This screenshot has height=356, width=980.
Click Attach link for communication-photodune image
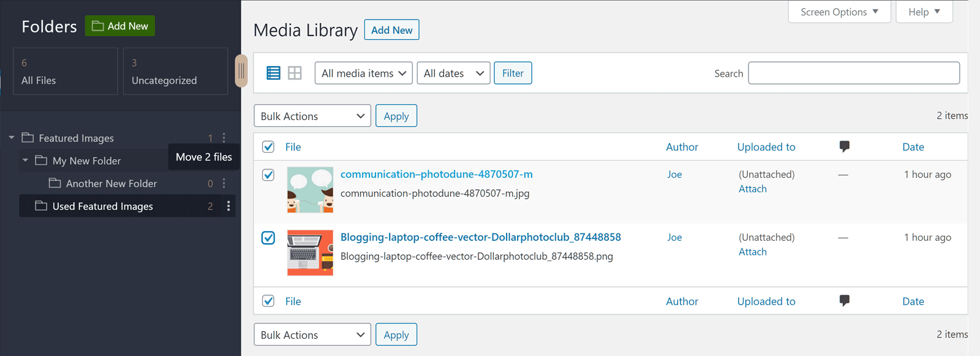tap(752, 189)
